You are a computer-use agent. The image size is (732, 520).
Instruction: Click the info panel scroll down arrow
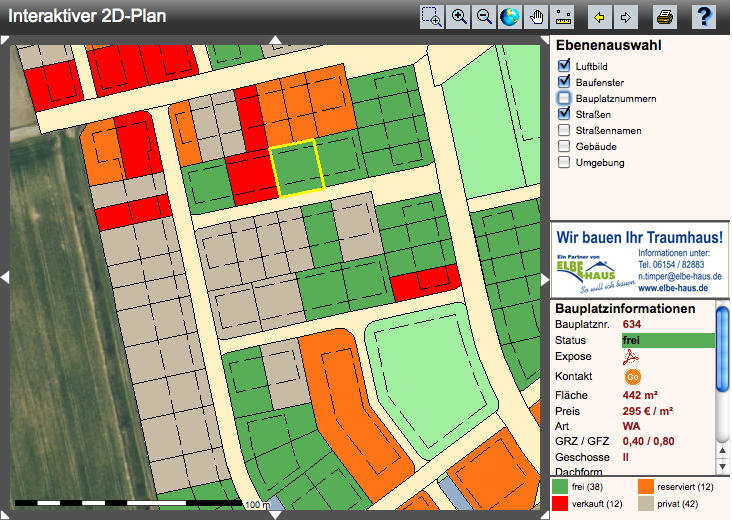[x=722, y=466]
